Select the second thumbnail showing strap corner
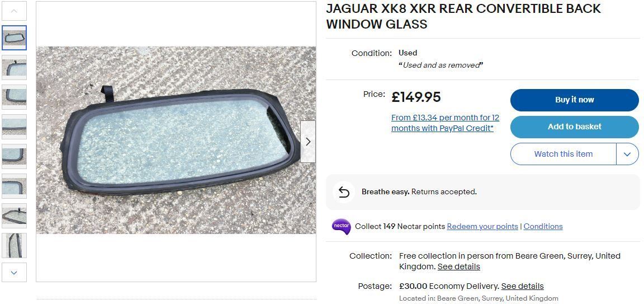The height and width of the screenshot is (304, 644). coord(14,68)
